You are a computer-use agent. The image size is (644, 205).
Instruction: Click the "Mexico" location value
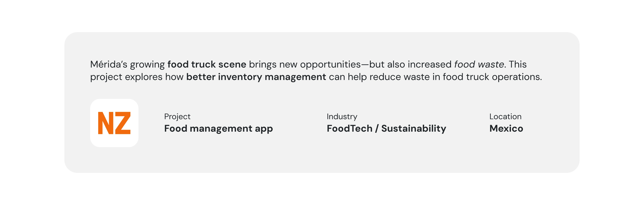[506, 129]
